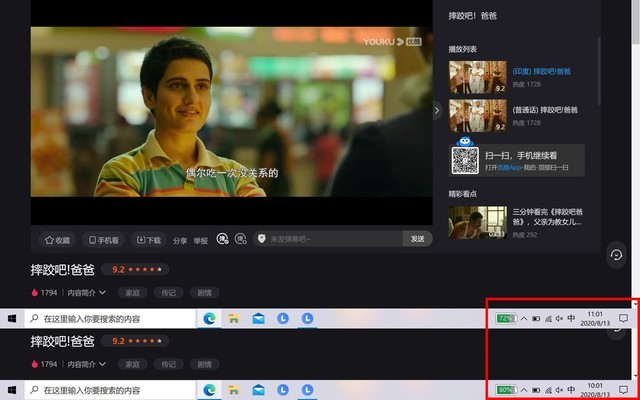The image size is (640, 400).
Task: Click the muted volume icon in the 10:01 tray
Action: 560,390
